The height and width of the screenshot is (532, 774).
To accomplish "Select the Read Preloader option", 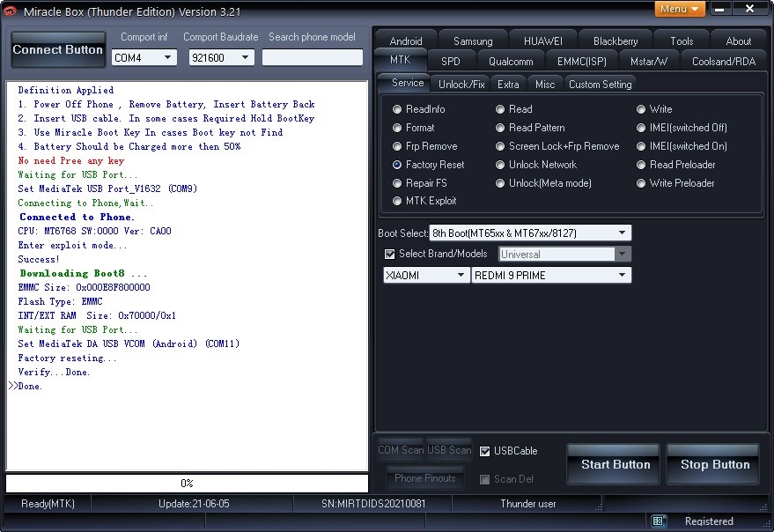I will point(675,165).
